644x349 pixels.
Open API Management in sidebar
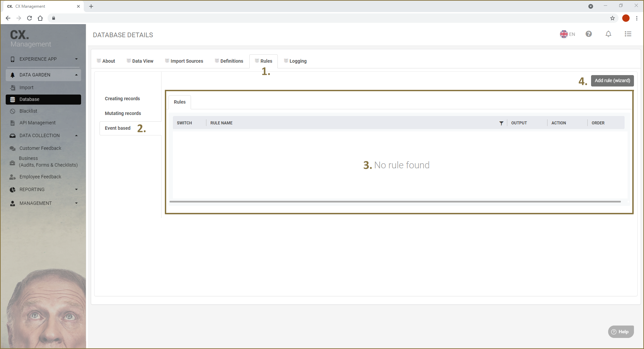click(38, 123)
